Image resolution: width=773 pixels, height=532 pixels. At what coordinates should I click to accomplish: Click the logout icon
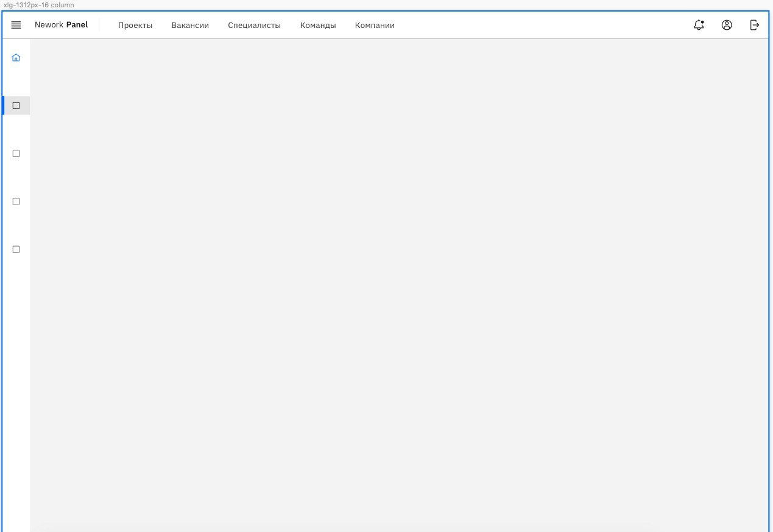tap(755, 25)
